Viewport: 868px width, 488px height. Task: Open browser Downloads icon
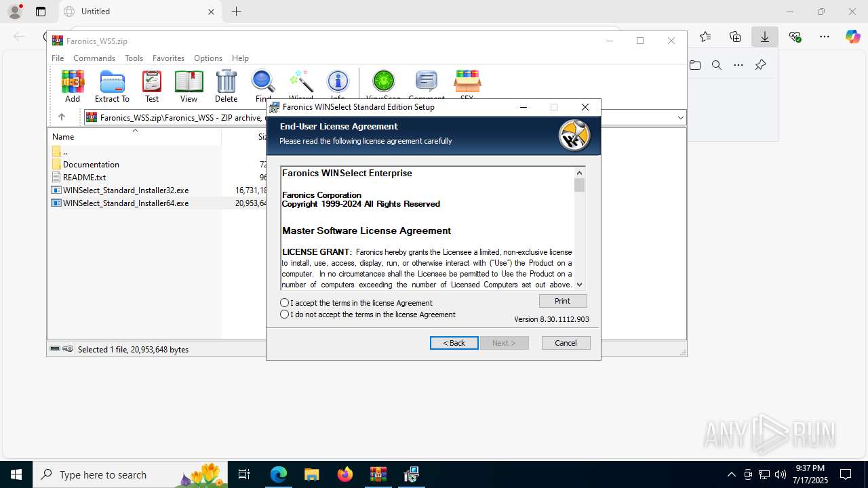[x=765, y=37]
